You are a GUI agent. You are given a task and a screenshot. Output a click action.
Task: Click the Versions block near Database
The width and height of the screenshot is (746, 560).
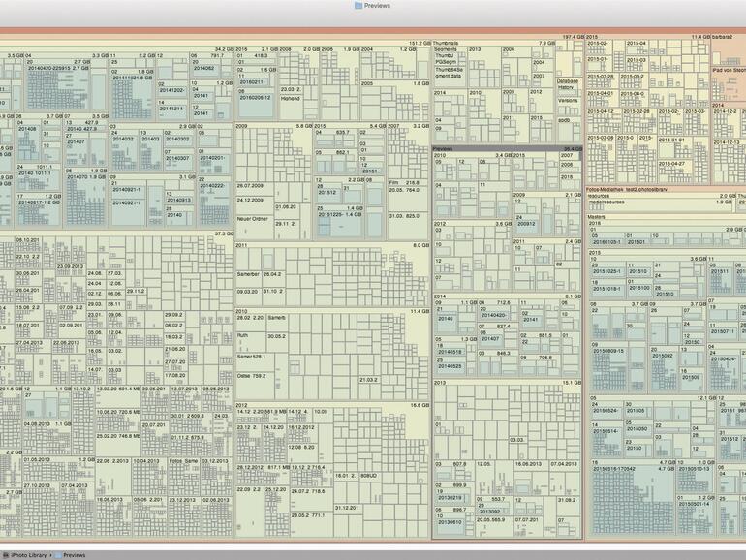tap(568, 101)
